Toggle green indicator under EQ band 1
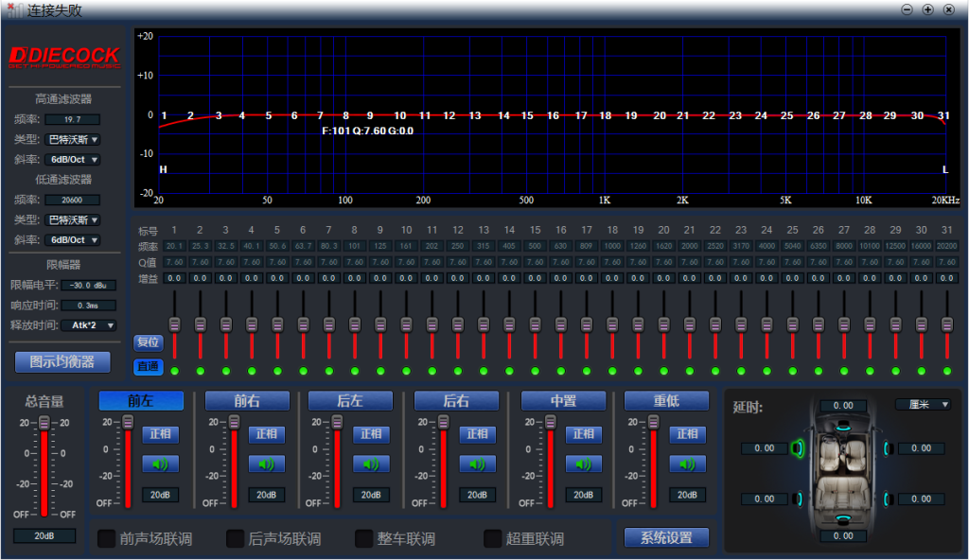This screenshot has width=969, height=560. tap(175, 371)
